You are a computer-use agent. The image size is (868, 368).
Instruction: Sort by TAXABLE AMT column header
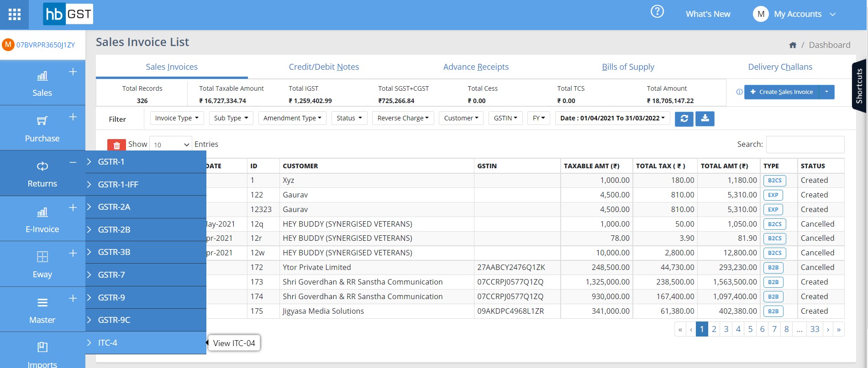click(x=596, y=166)
